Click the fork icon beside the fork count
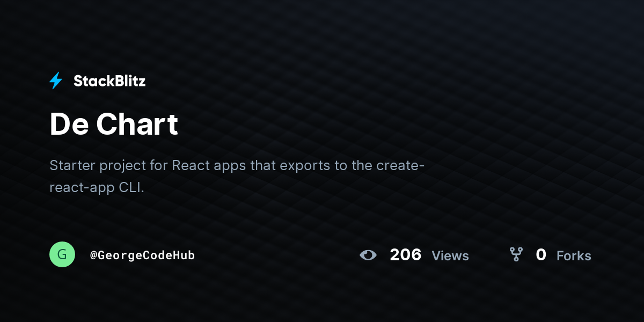This screenshot has width=644, height=322. point(516,254)
